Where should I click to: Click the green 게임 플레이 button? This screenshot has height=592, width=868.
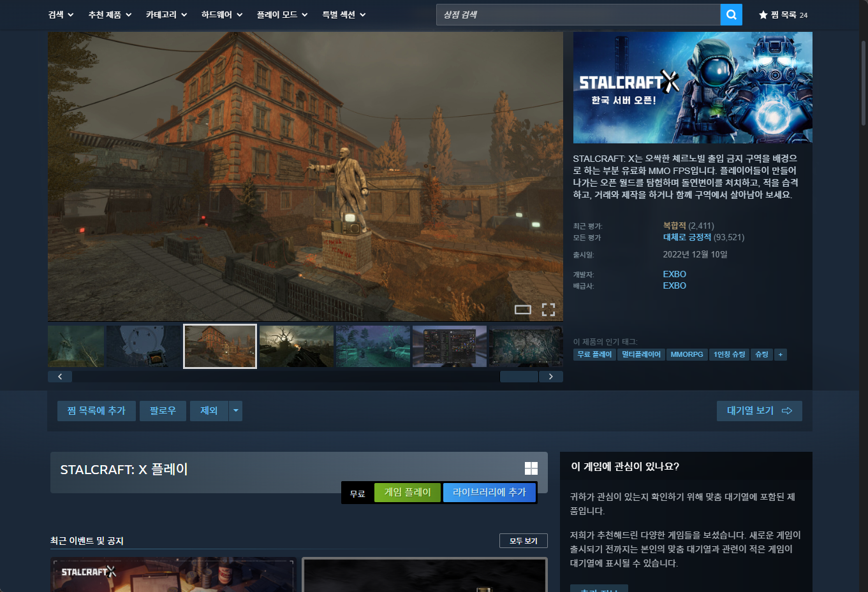pyautogui.click(x=408, y=493)
